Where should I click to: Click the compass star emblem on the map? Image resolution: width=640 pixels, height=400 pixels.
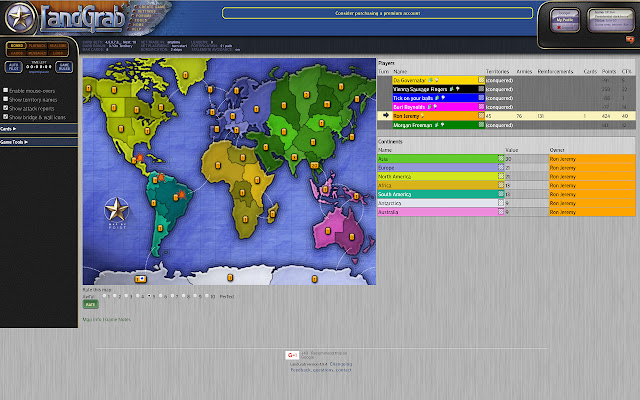tap(117, 210)
